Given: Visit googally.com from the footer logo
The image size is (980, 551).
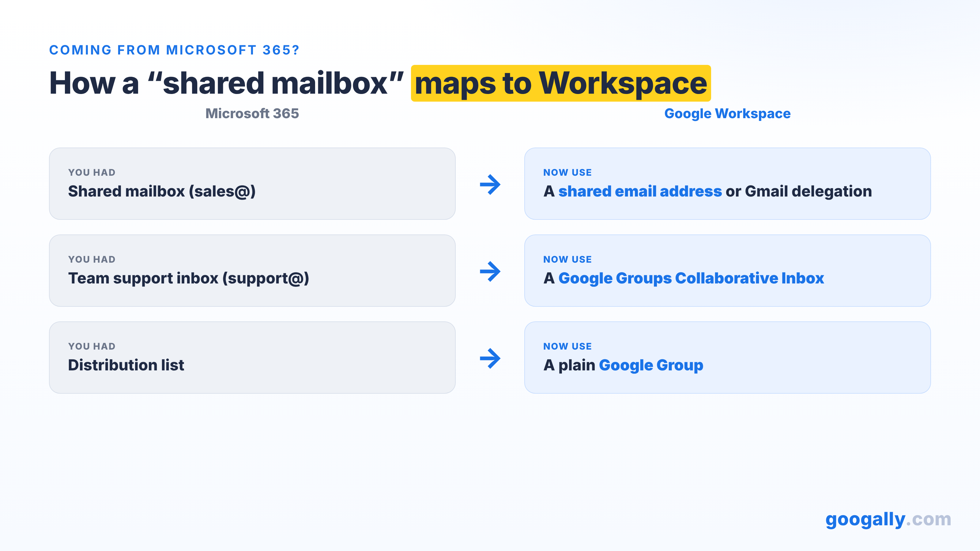Looking at the screenshot, I should tap(888, 519).
